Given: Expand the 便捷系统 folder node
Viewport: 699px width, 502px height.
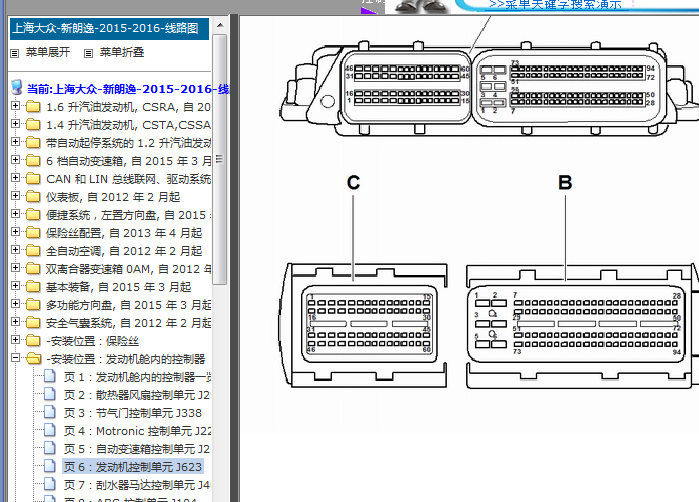Looking at the screenshot, I should [x=16, y=214].
